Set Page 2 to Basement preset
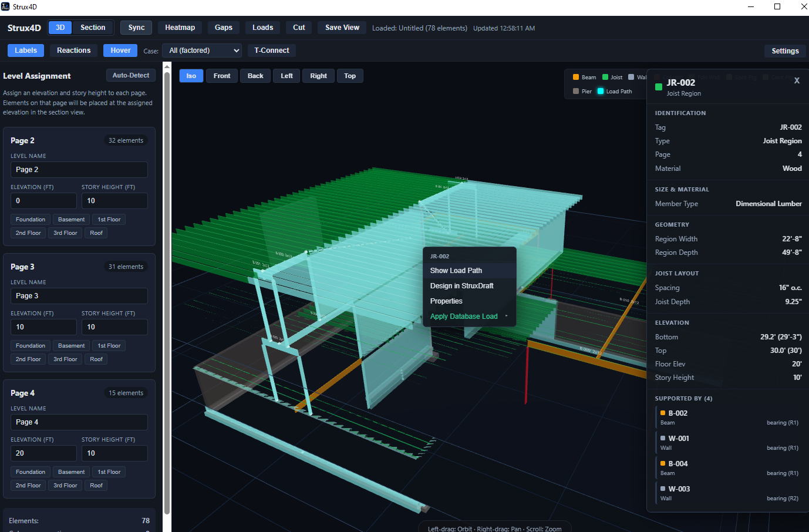 tap(72, 220)
